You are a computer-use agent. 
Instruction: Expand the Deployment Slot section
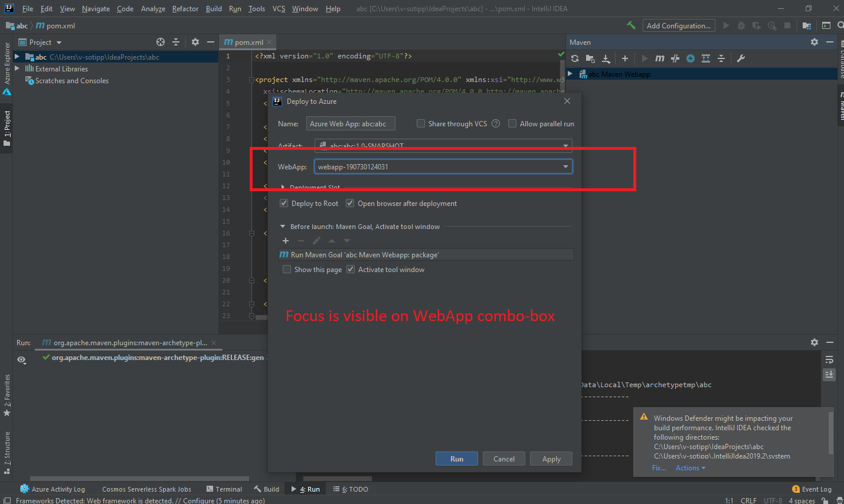[282, 186]
